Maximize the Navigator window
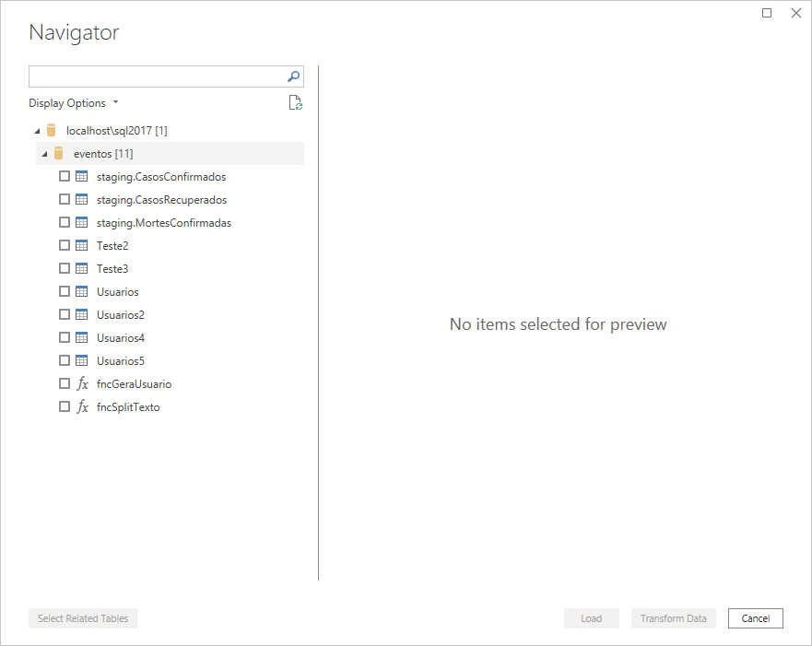812x646 pixels. (x=767, y=13)
